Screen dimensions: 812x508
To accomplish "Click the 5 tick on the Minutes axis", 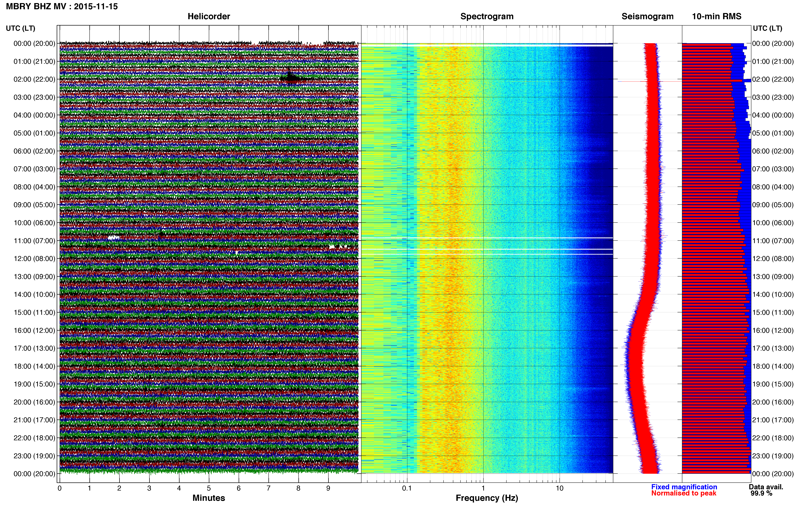I will pyautogui.click(x=209, y=488).
